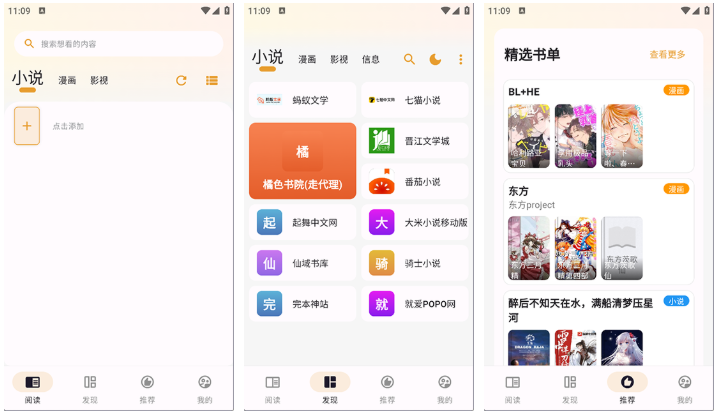This screenshot has height=414, width=715.
Task: Open search via the orange magnifier icon
Action: click(409, 60)
